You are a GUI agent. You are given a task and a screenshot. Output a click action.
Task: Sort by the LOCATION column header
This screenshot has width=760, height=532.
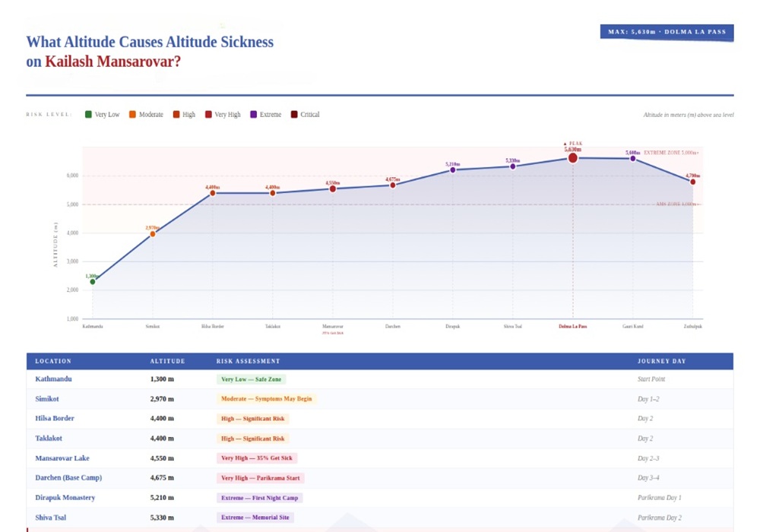click(x=53, y=361)
